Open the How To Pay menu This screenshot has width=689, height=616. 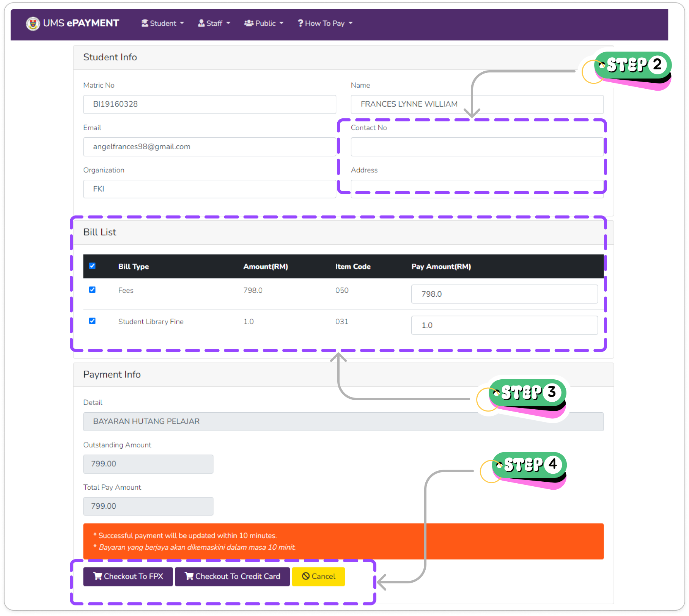[325, 24]
